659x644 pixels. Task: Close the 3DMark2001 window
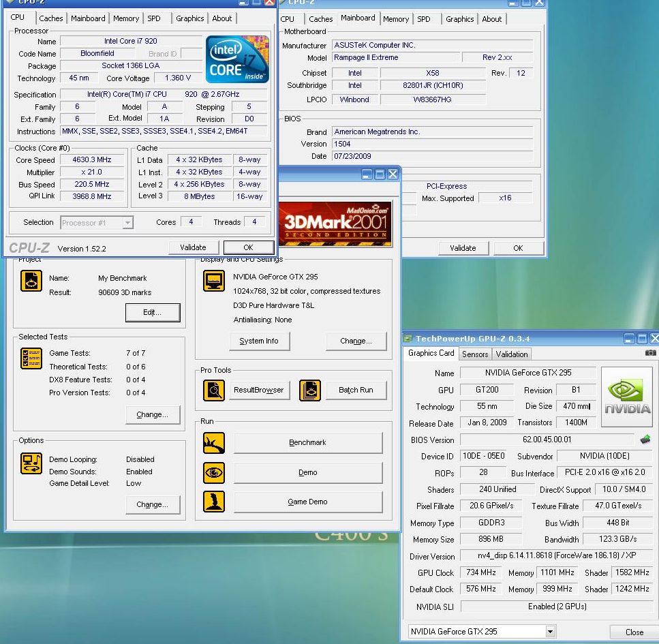point(393,174)
